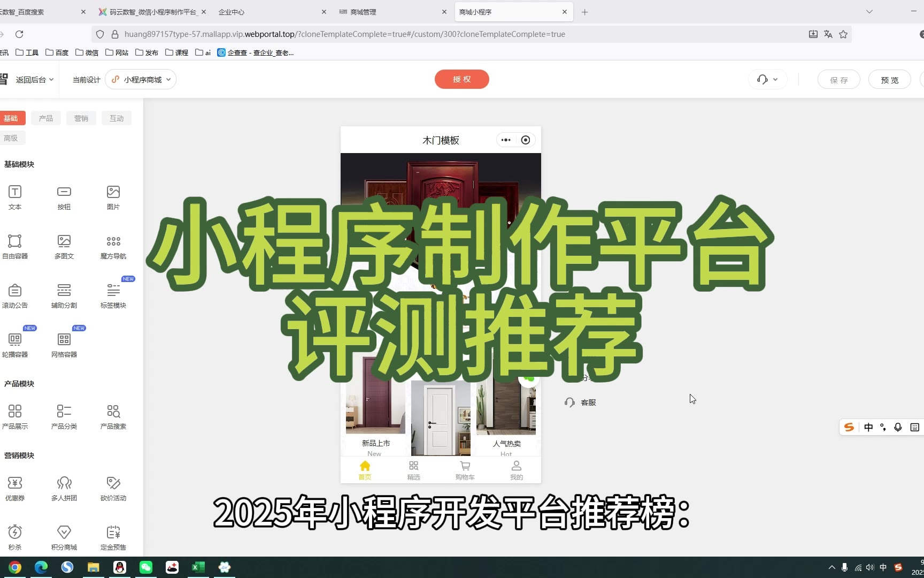Open the mini program more-options dots

(x=506, y=140)
